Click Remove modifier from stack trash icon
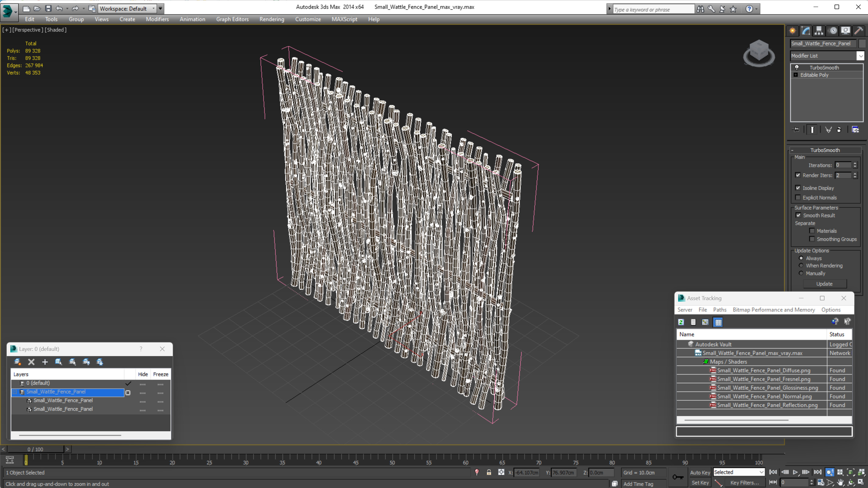 (x=839, y=130)
